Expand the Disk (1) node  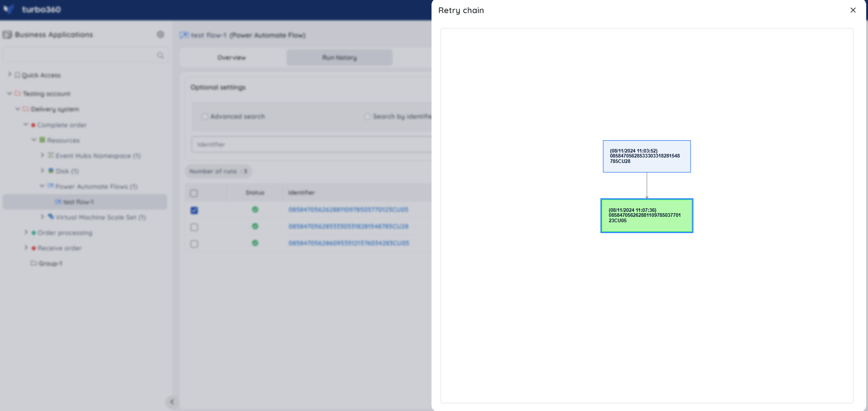click(42, 170)
